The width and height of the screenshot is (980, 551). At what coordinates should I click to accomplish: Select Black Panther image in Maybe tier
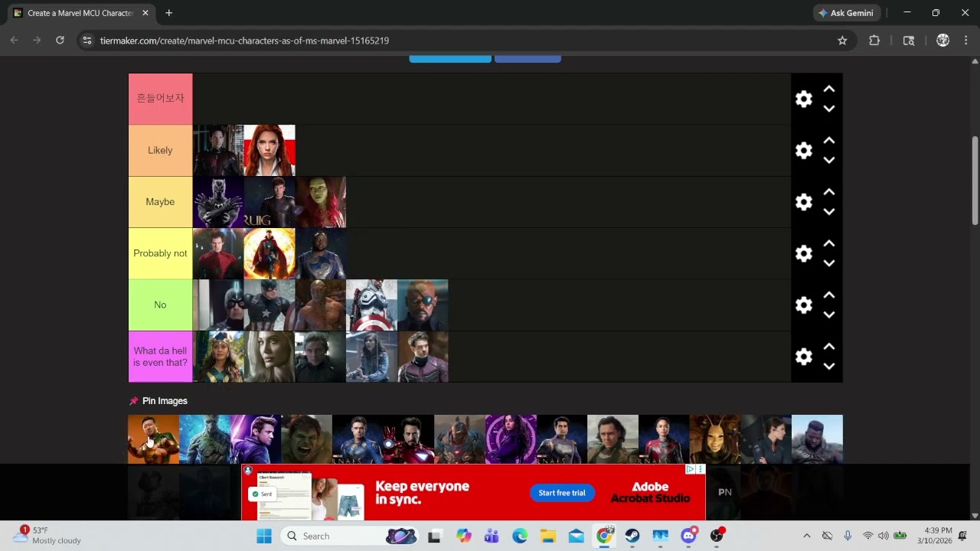coord(218,202)
